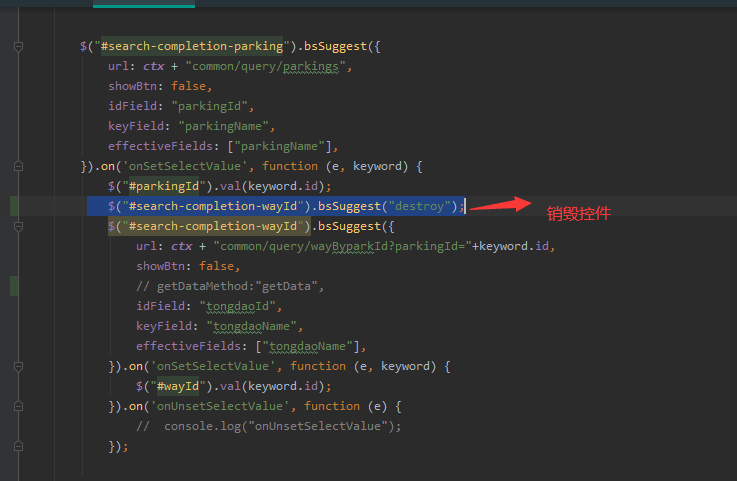
Task: Click the "common/query/parkings" URL string
Action: click(266, 66)
